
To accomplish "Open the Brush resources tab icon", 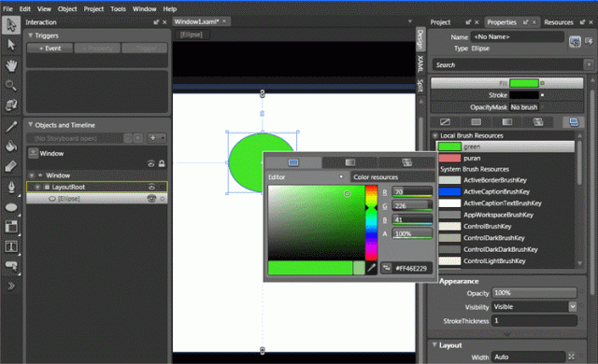I will click(574, 122).
